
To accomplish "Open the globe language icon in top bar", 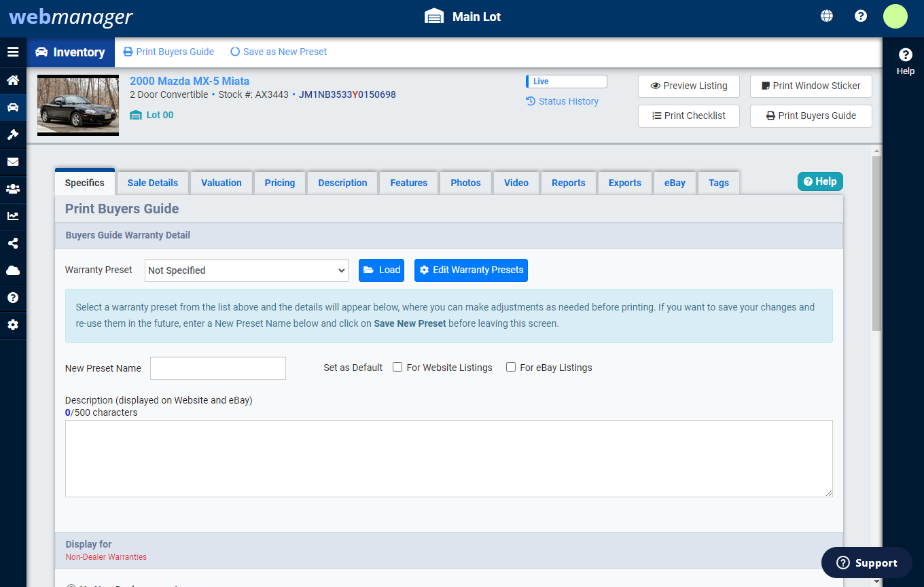I will pyautogui.click(x=826, y=14).
